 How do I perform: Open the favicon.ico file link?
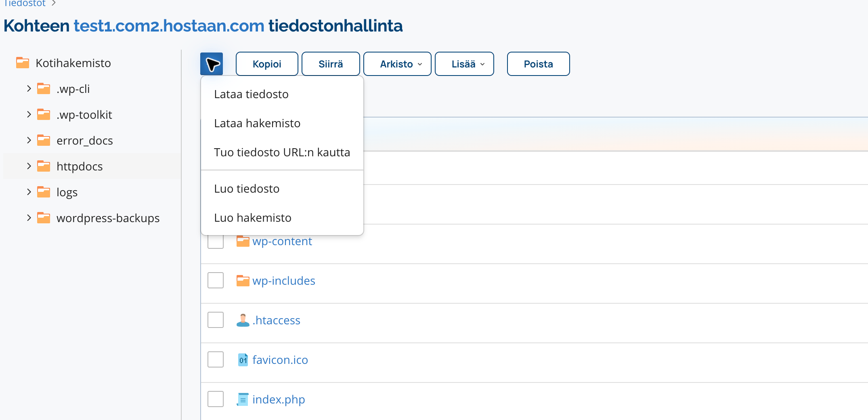pos(280,360)
